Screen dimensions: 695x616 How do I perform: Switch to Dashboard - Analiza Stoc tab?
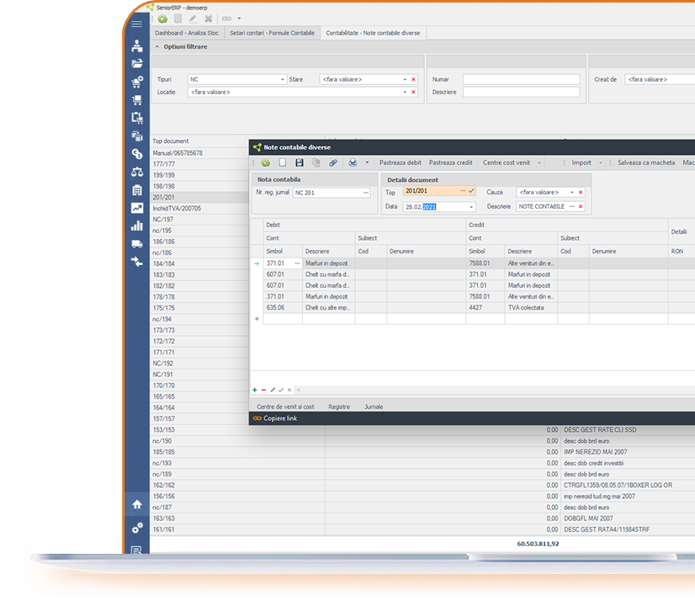[186, 33]
